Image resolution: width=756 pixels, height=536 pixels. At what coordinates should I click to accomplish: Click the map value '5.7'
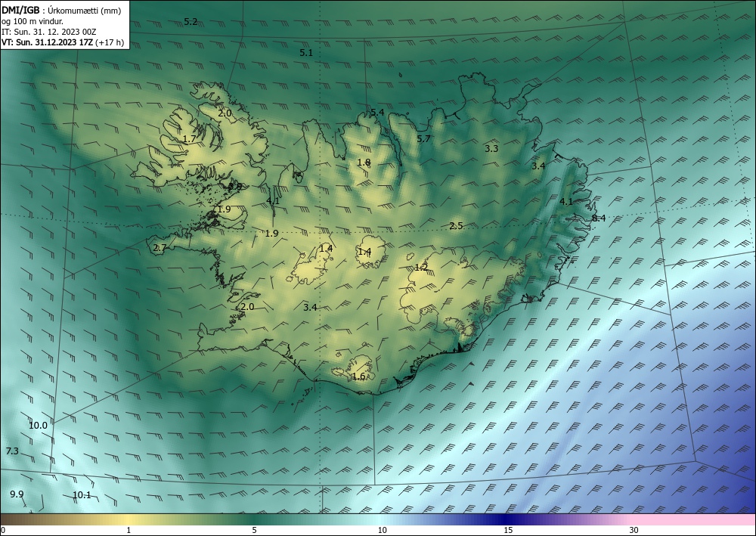tap(423, 139)
